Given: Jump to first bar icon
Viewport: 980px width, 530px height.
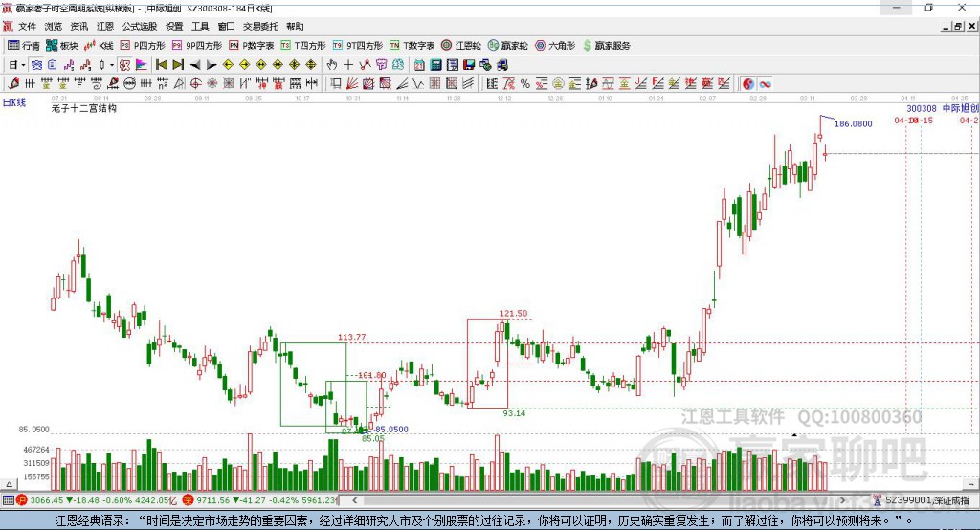Looking at the screenshot, I should pyautogui.click(x=161, y=65).
